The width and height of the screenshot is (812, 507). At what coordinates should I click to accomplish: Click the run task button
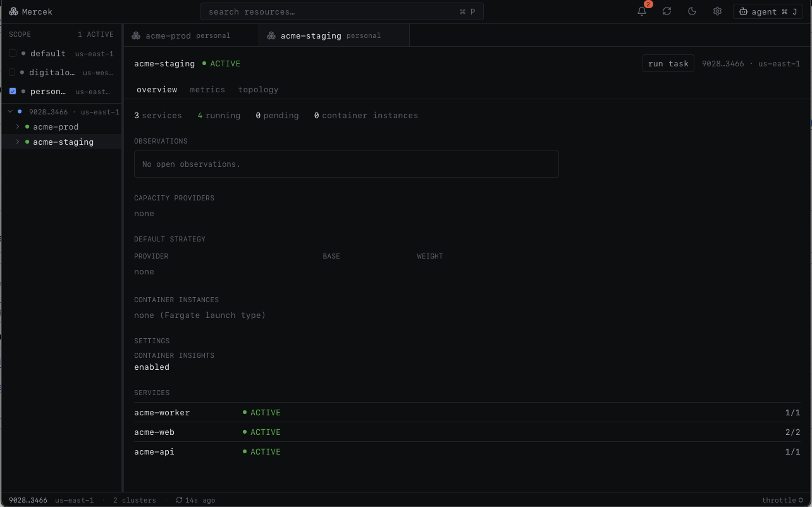pos(668,64)
